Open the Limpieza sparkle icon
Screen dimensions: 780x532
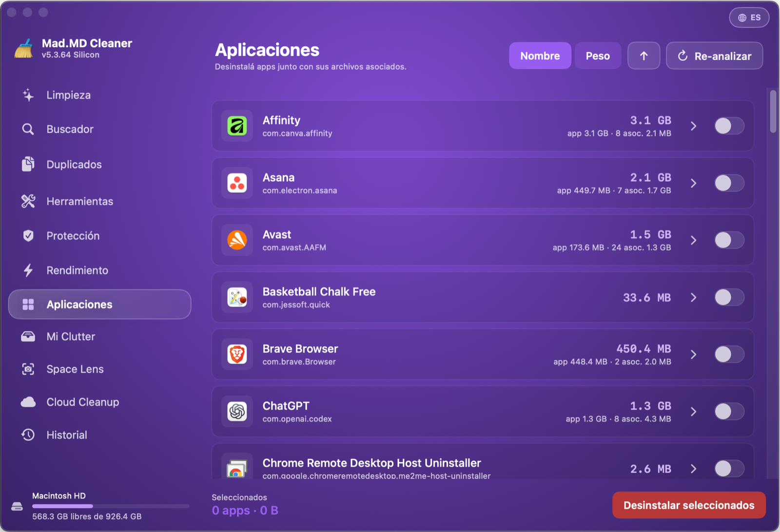[28, 95]
